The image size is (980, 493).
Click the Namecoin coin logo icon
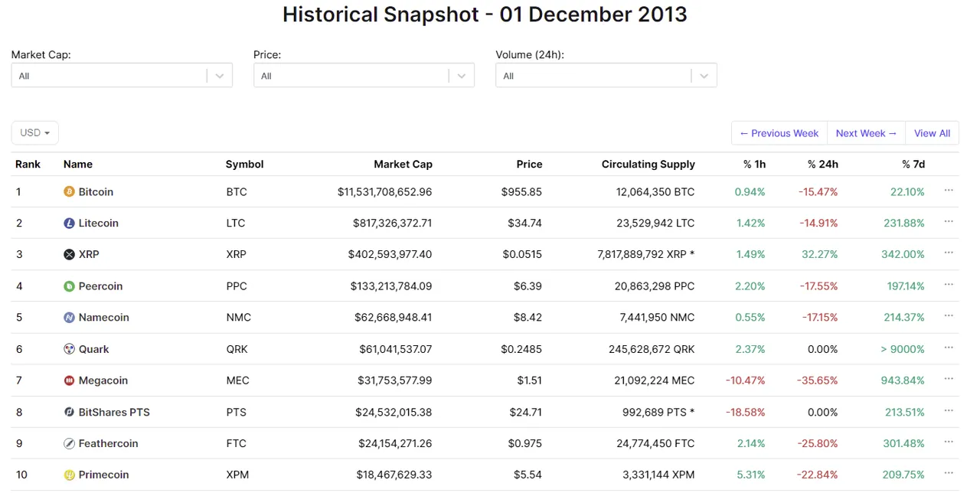click(69, 318)
